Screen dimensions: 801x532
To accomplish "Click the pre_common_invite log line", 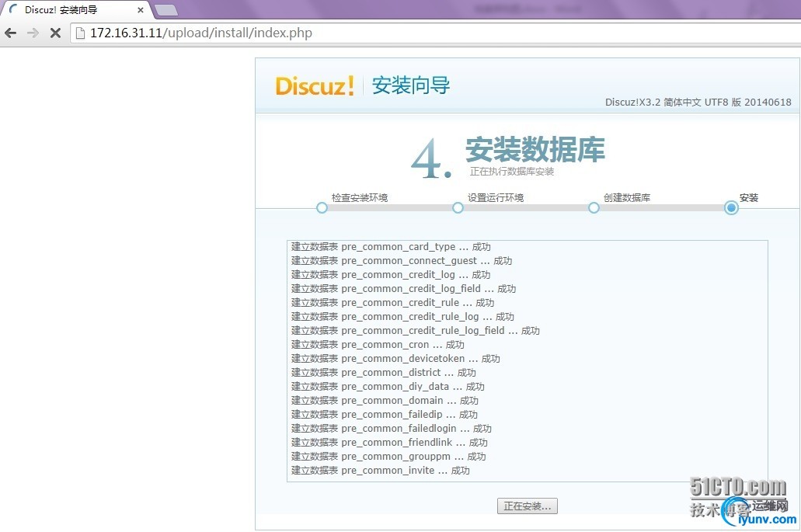I will point(381,471).
